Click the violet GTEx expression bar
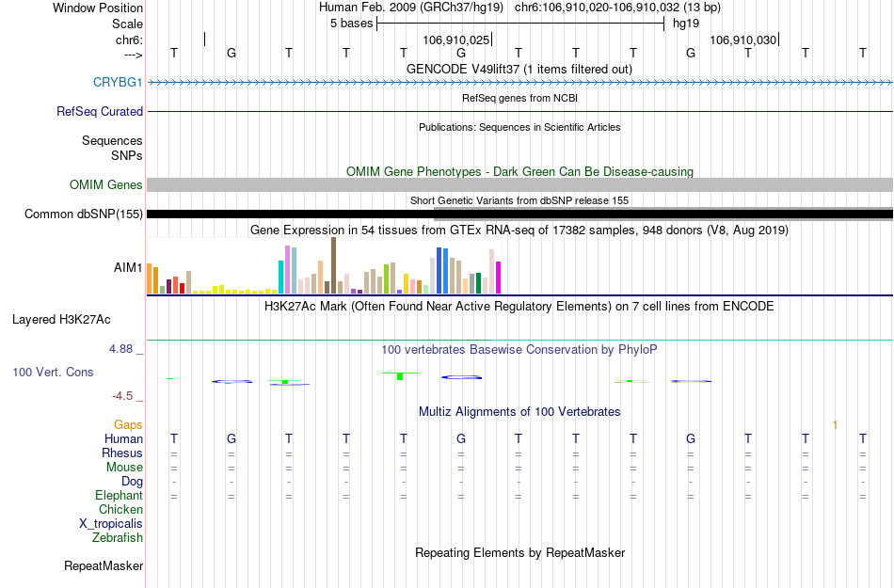 click(287, 270)
